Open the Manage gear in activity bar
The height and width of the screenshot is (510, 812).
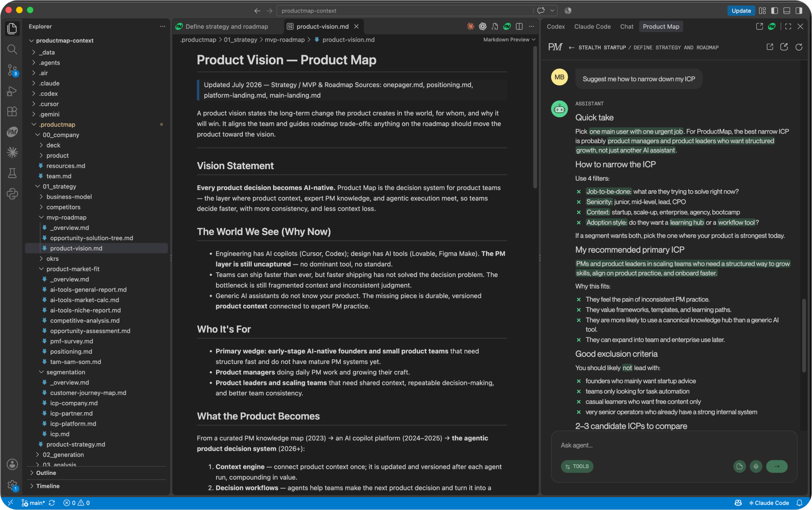12,485
